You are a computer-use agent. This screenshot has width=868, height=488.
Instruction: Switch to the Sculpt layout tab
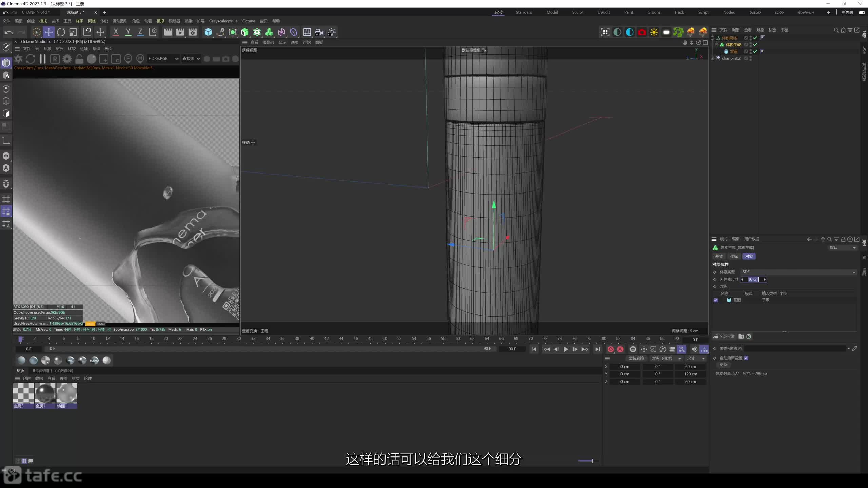[578, 12]
